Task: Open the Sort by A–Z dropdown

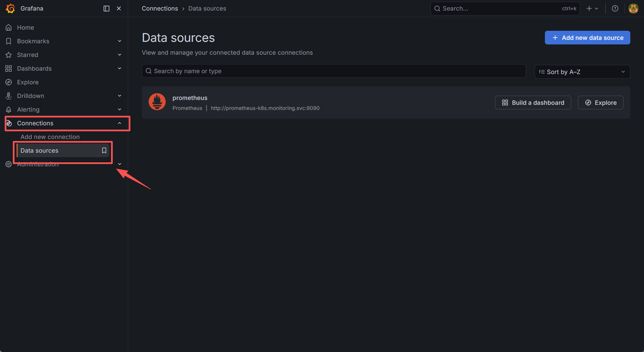Action: coord(582,72)
